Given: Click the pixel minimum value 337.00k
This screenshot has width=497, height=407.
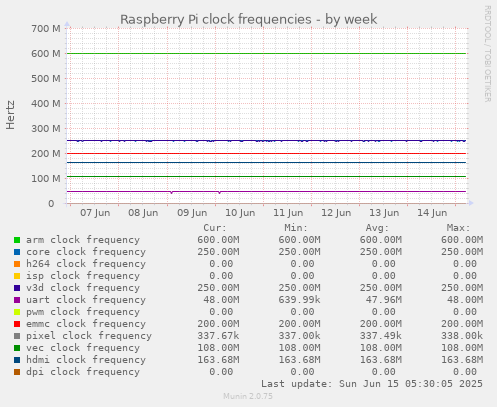Looking at the screenshot, I should coord(299,336).
